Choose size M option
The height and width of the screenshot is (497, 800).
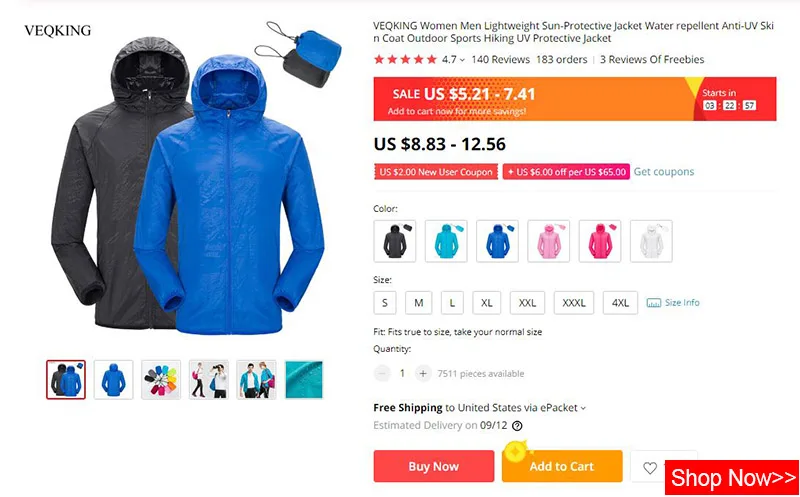point(418,303)
